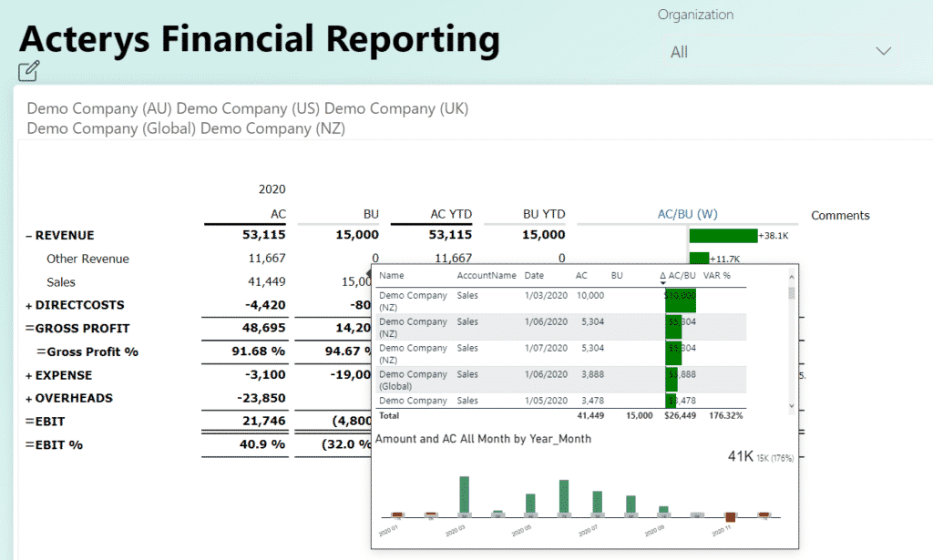Click the REVENUE BU YTD value 15,000
933x560 pixels.
pyautogui.click(x=544, y=235)
